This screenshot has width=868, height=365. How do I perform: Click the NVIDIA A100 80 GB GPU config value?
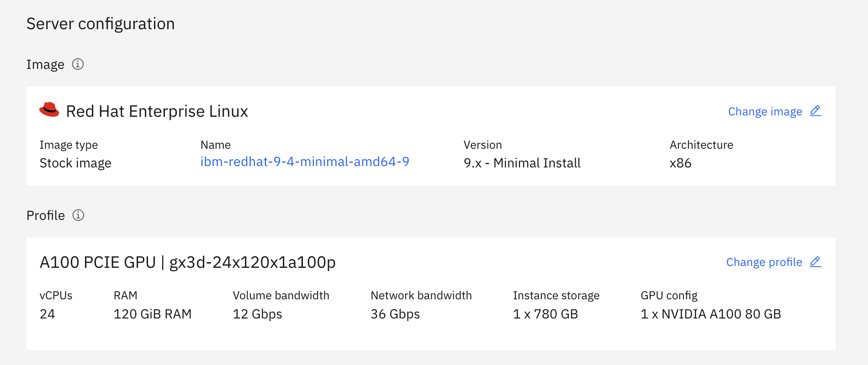711,314
